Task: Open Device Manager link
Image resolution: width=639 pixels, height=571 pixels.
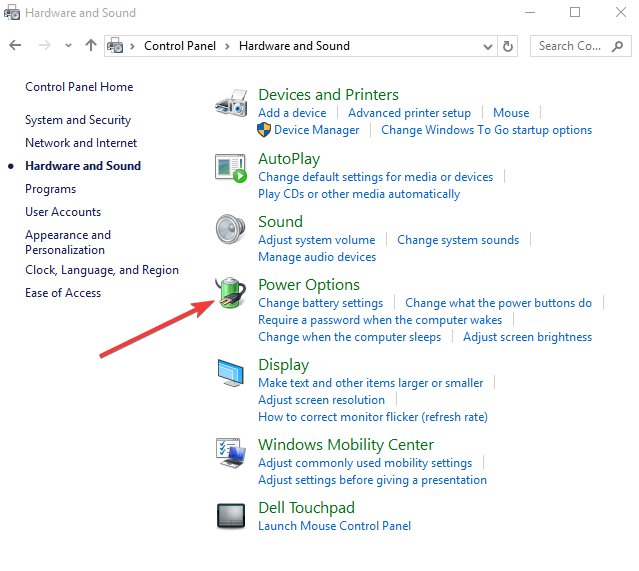Action: click(316, 130)
